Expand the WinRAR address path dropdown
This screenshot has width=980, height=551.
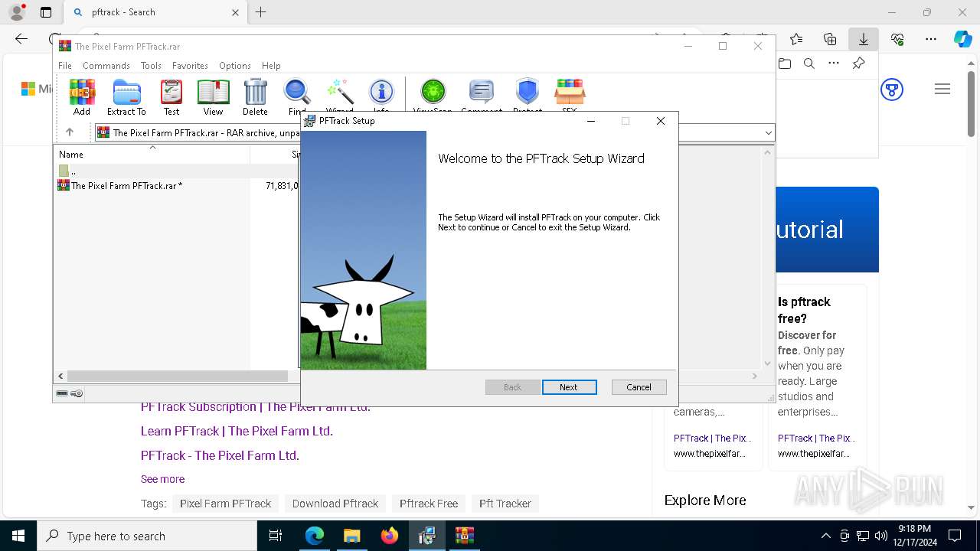768,133
